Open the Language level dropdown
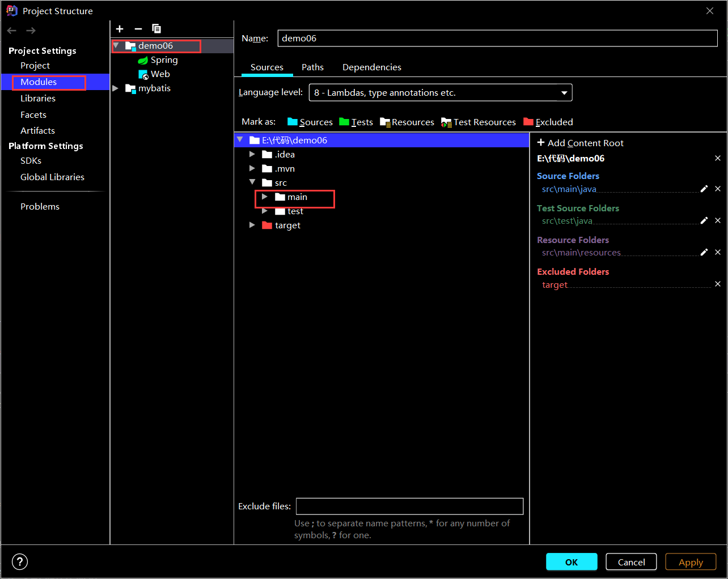 (441, 92)
